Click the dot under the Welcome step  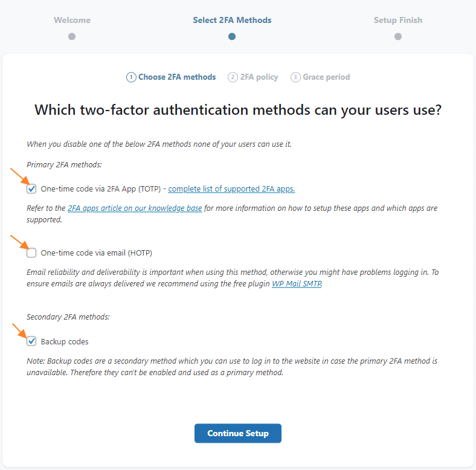[72, 36]
